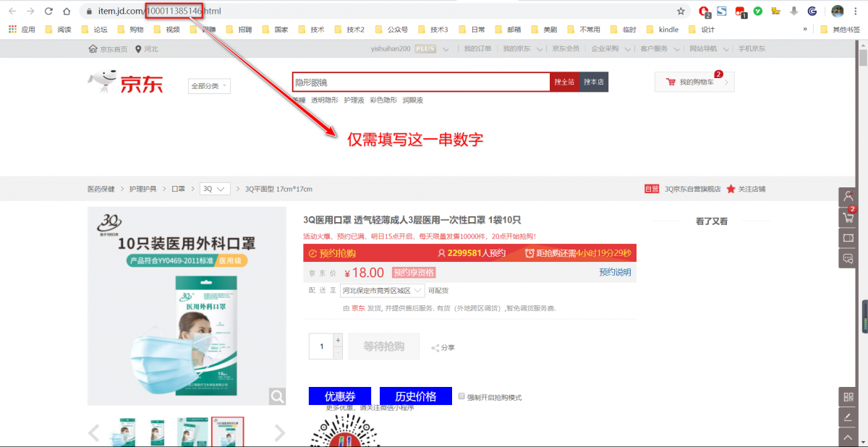Open the shopping cart icon in right sidebar

point(848,216)
